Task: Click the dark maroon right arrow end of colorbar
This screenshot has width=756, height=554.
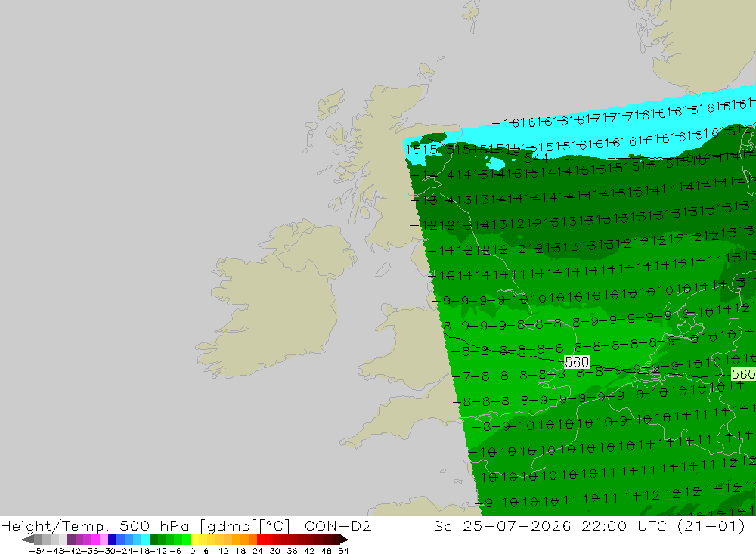Action: tap(343, 540)
